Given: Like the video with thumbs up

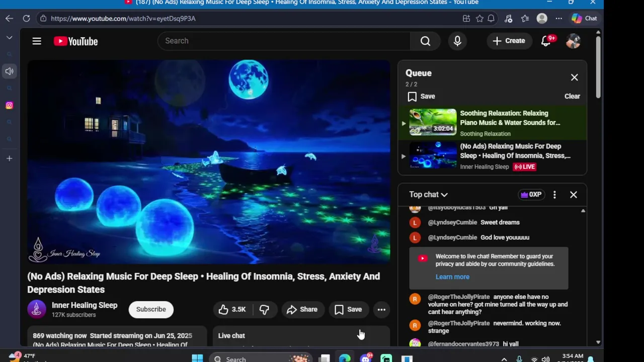Looking at the screenshot, I should pos(232,309).
